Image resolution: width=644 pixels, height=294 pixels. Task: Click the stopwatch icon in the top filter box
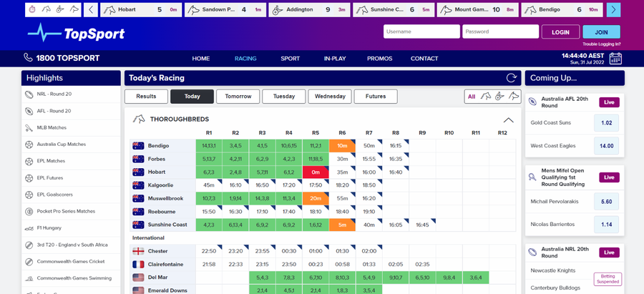(x=33, y=9)
